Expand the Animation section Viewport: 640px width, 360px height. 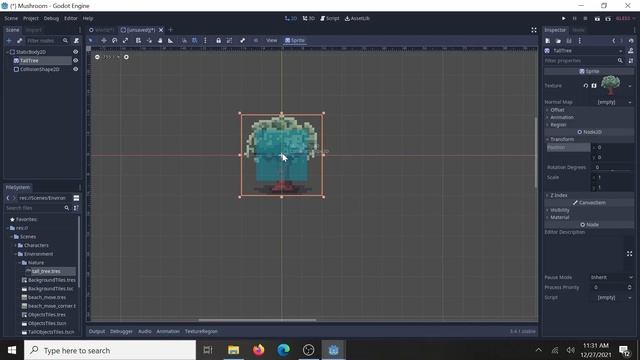coord(561,117)
